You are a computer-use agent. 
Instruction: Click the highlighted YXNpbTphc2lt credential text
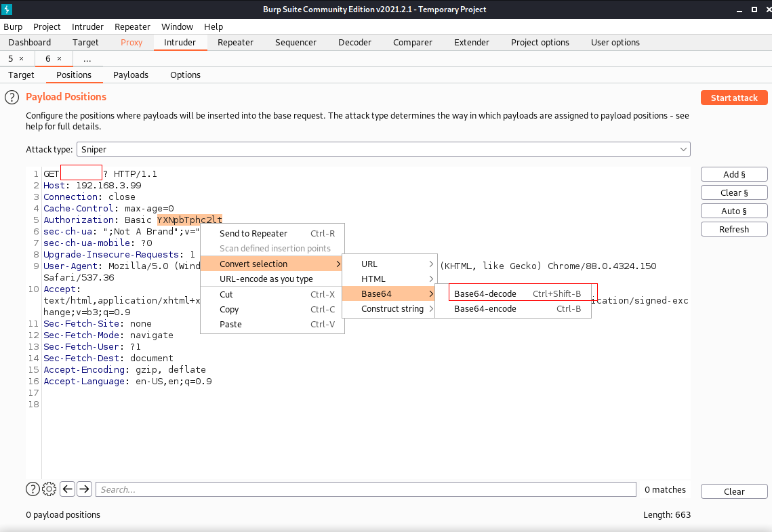[x=190, y=220]
